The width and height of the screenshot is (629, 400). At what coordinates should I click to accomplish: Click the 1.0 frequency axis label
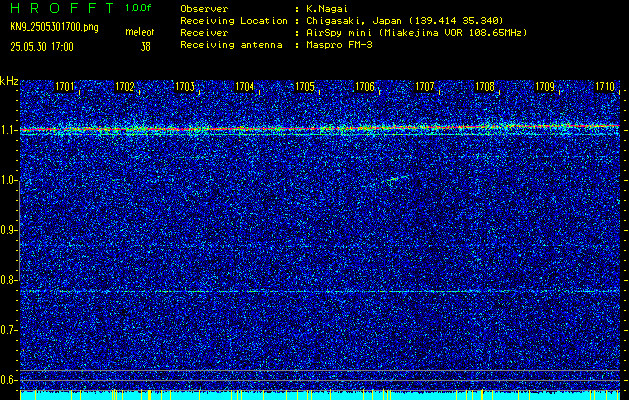[8, 180]
